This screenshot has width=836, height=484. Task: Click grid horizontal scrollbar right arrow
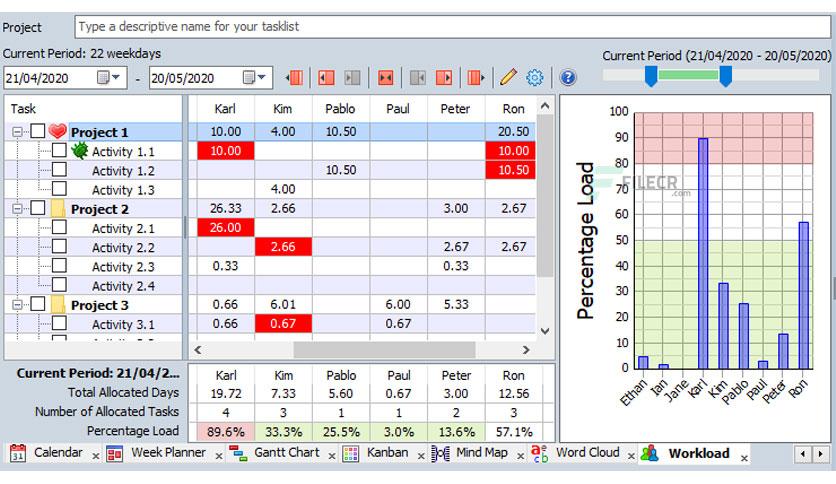click(526, 350)
